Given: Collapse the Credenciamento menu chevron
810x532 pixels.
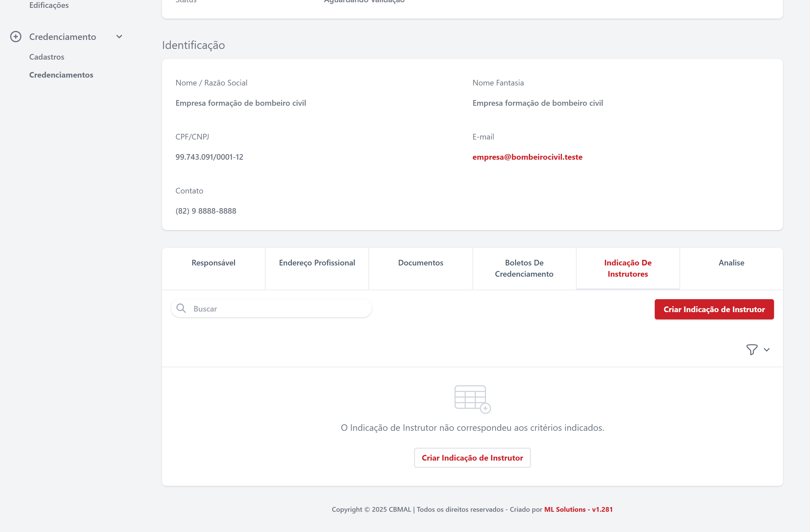Looking at the screenshot, I should pyautogui.click(x=119, y=37).
